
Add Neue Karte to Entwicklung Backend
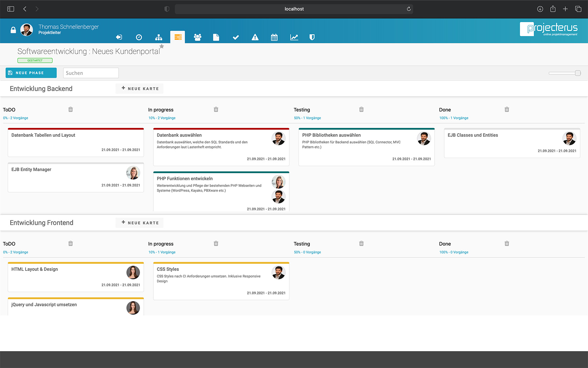point(140,89)
